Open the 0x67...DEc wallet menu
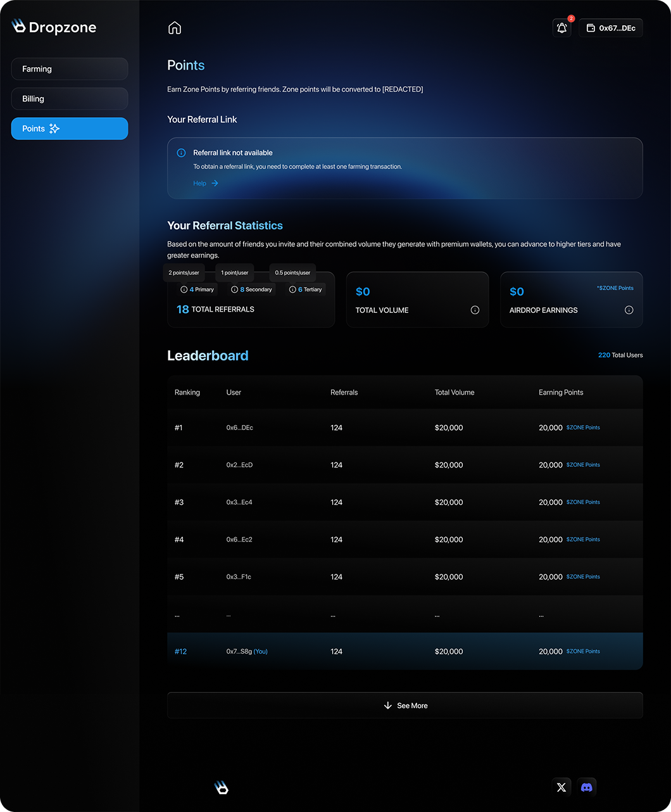This screenshot has height=812, width=671. [610, 27]
